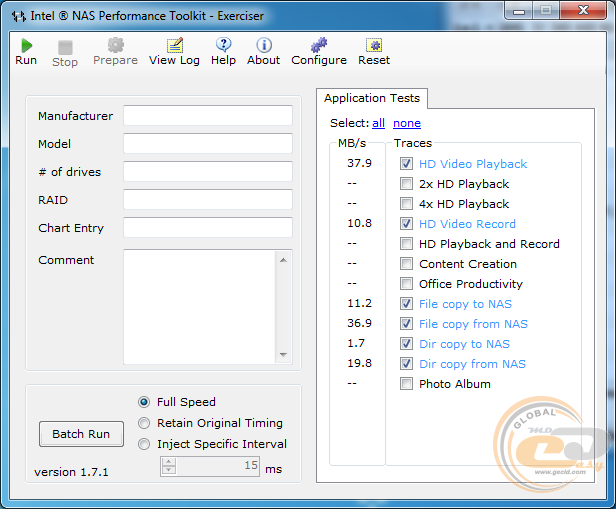616x509 pixels.
Task: Uncheck HD Video Playback trace
Action: tap(406, 163)
